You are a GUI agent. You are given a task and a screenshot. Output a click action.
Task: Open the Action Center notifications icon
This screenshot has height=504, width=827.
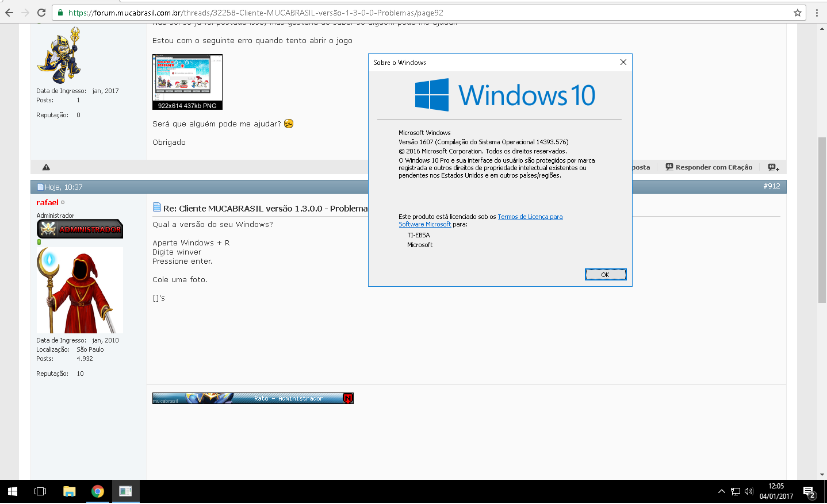(809, 492)
